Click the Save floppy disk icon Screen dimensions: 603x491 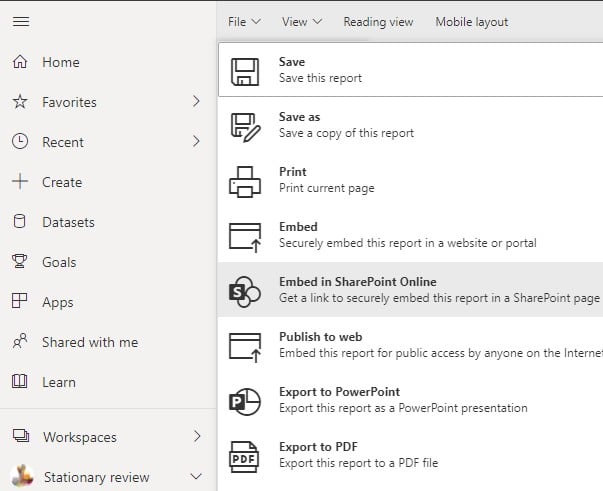pyautogui.click(x=245, y=72)
